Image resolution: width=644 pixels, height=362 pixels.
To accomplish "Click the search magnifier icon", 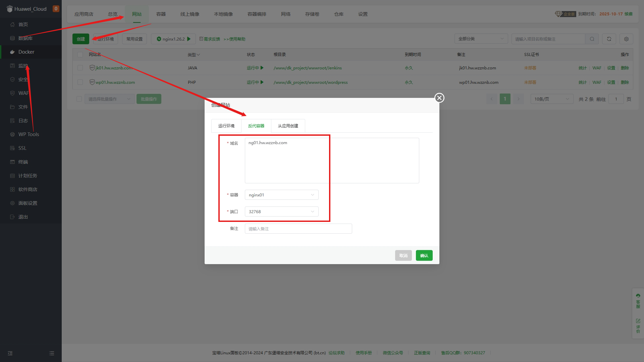I will tap(592, 39).
